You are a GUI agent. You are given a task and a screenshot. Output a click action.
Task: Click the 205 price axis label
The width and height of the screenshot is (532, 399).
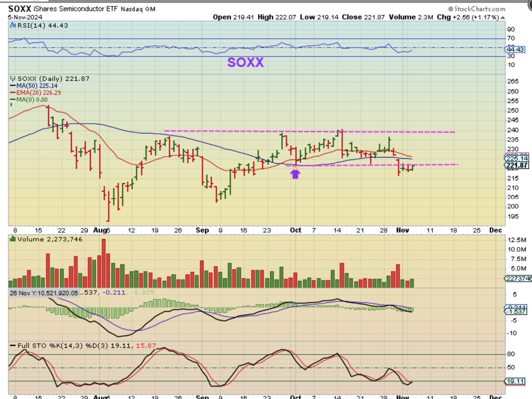coord(513,197)
